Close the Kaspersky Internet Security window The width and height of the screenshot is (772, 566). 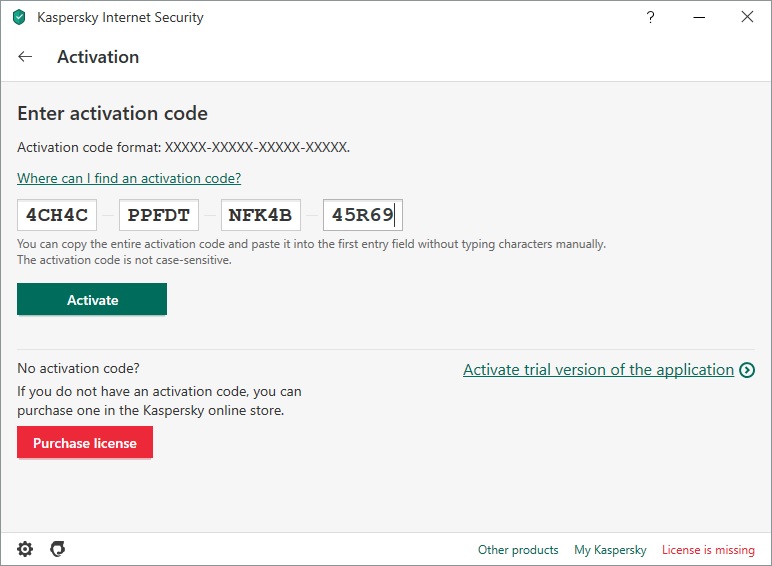pos(746,17)
